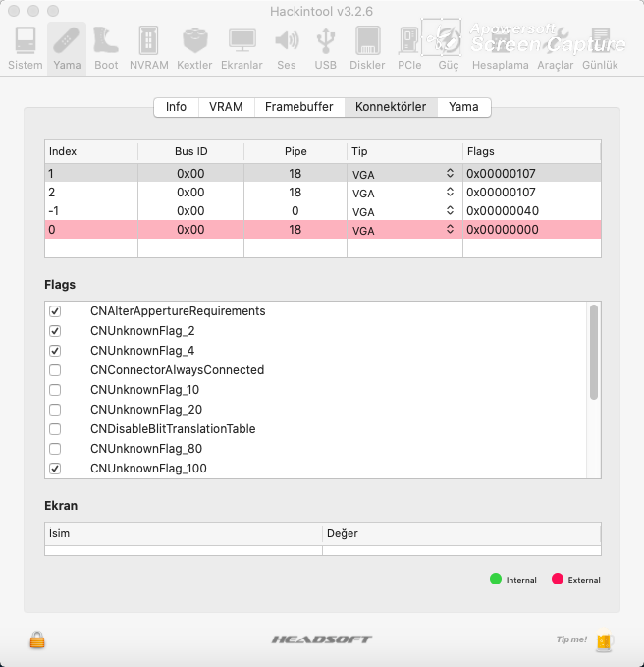Image resolution: width=644 pixels, height=667 pixels.
Task: Select the Yama patch toolbar icon
Action: 67,47
